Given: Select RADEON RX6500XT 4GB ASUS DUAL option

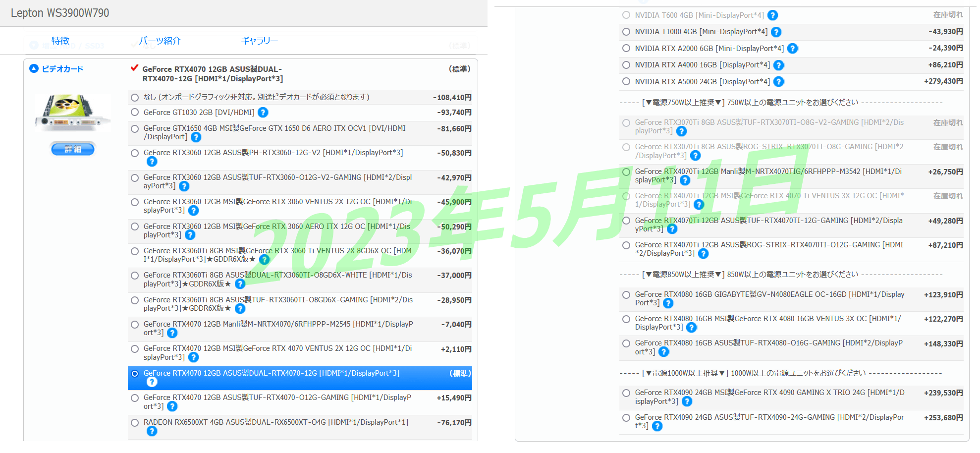Looking at the screenshot, I should tap(135, 423).
